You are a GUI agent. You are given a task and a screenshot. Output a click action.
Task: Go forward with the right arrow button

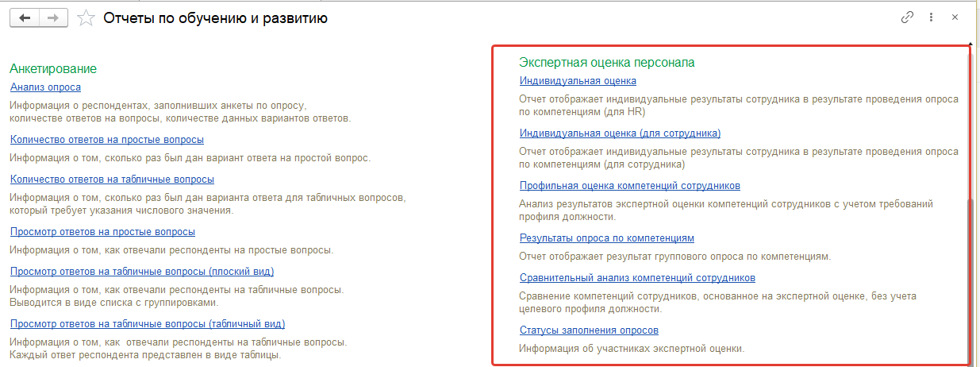tap(52, 17)
